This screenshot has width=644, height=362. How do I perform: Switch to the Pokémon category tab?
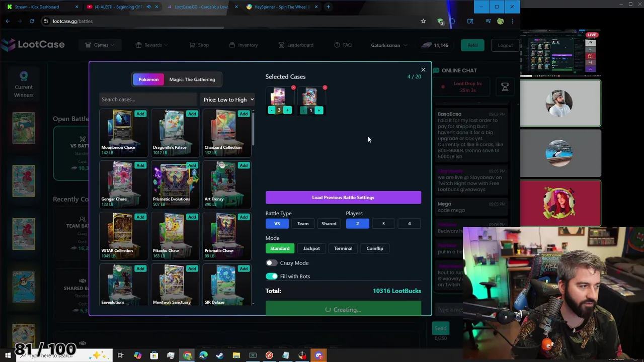coord(148,79)
